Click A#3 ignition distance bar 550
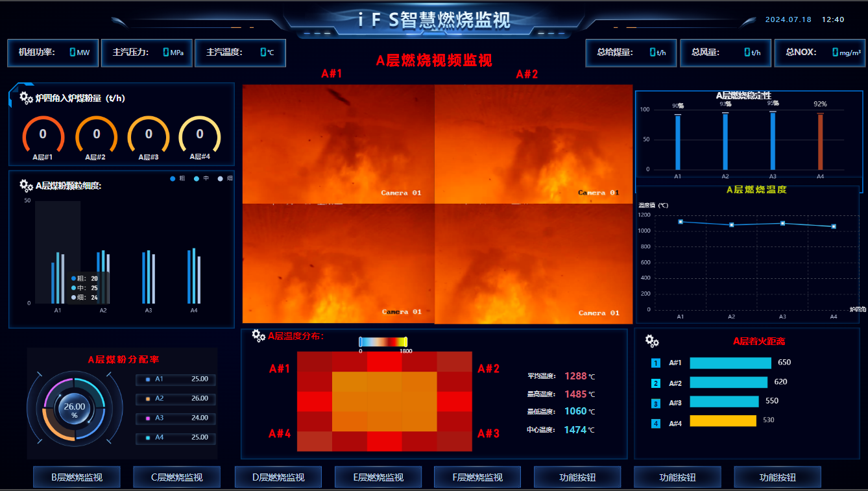Viewport: 868px width, 491px height. 724,401
